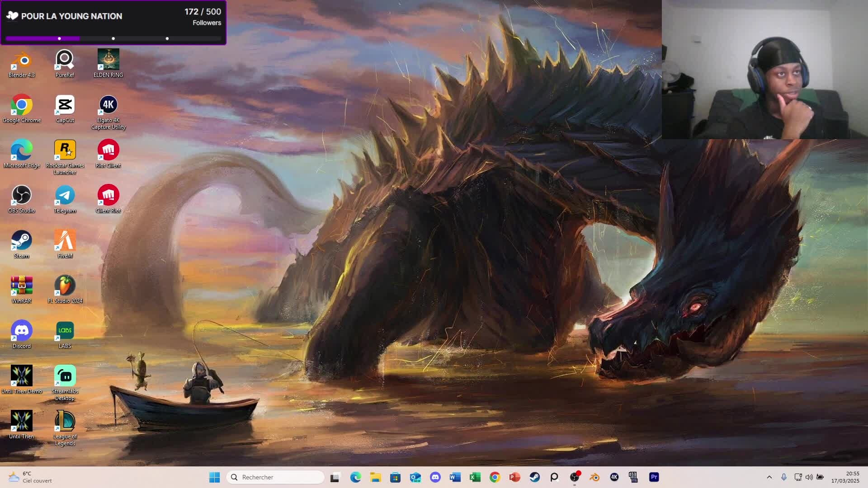The width and height of the screenshot is (868, 488).
Task: Select the Telegram desktop icon
Action: point(65,199)
